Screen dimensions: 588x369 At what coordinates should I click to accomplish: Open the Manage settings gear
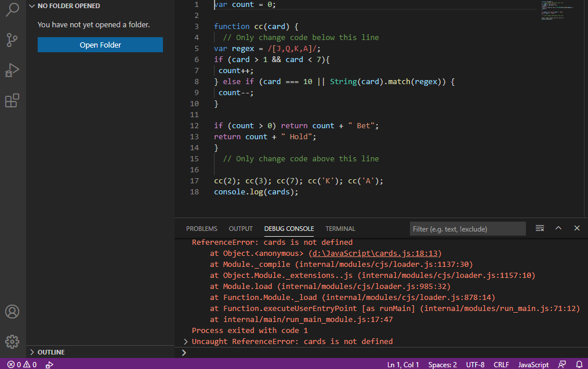[12, 342]
